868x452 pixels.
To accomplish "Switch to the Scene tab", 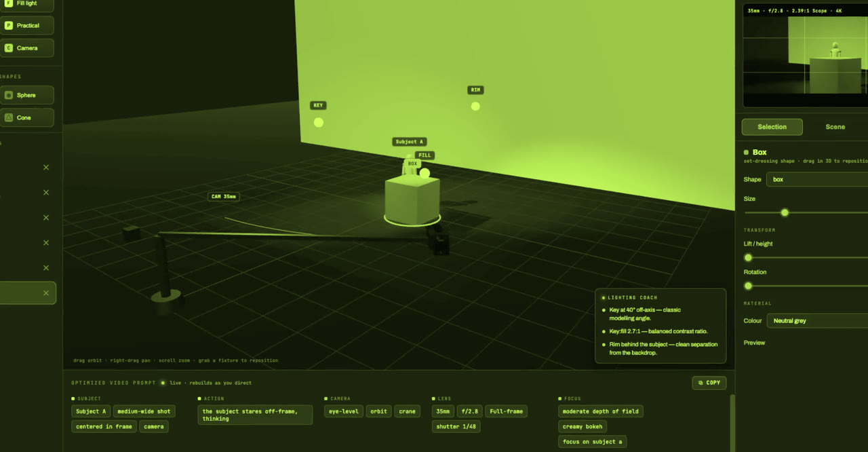I will coord(835,127).
